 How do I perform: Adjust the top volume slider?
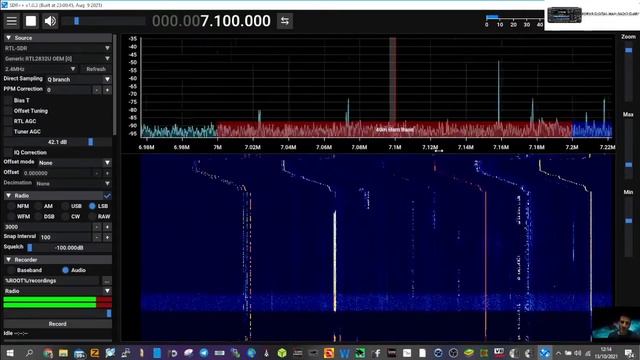(x=104, y=21)
